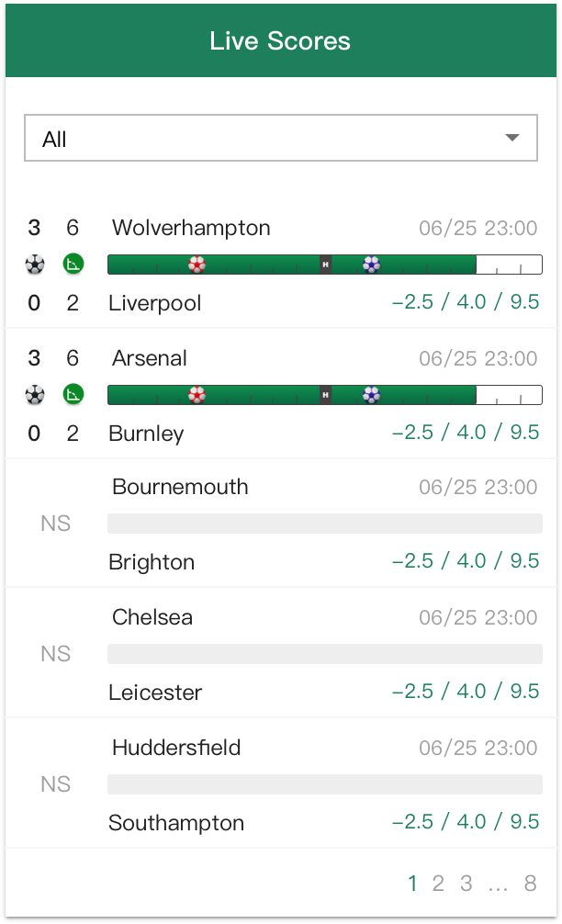The width and height of the screenshot is (562, 924).
Task: Click the odds link for Chelsea vs Leicester
Action: (x=468, y=692)
